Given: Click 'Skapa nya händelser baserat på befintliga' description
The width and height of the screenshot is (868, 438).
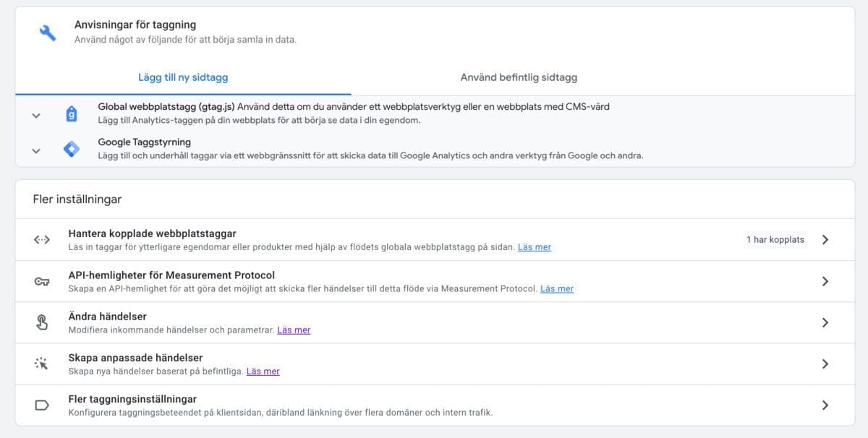Looking at the screenshot, I should tap(156, 371).
